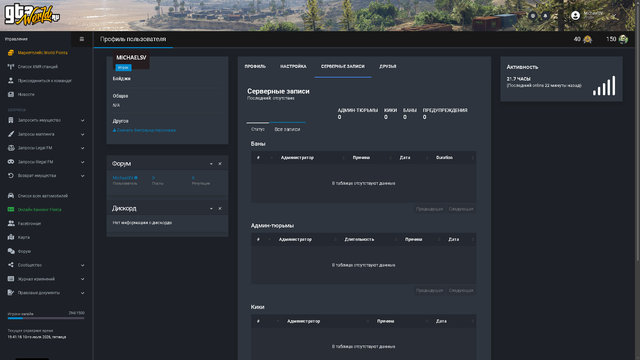The height and width of the screenshot is (360, 640).
Task: Toggle the sidebar hamburger menu
Action: tap(82, 39)
